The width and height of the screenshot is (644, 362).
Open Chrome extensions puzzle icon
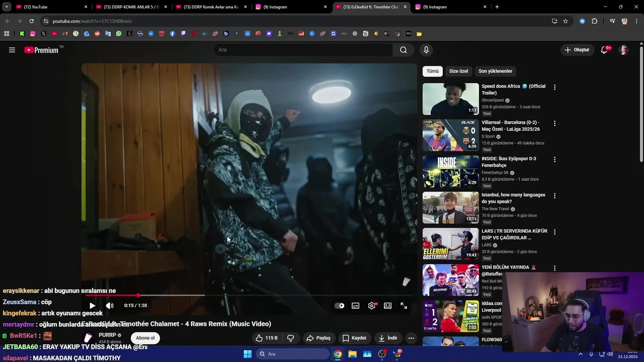point(595,21)
